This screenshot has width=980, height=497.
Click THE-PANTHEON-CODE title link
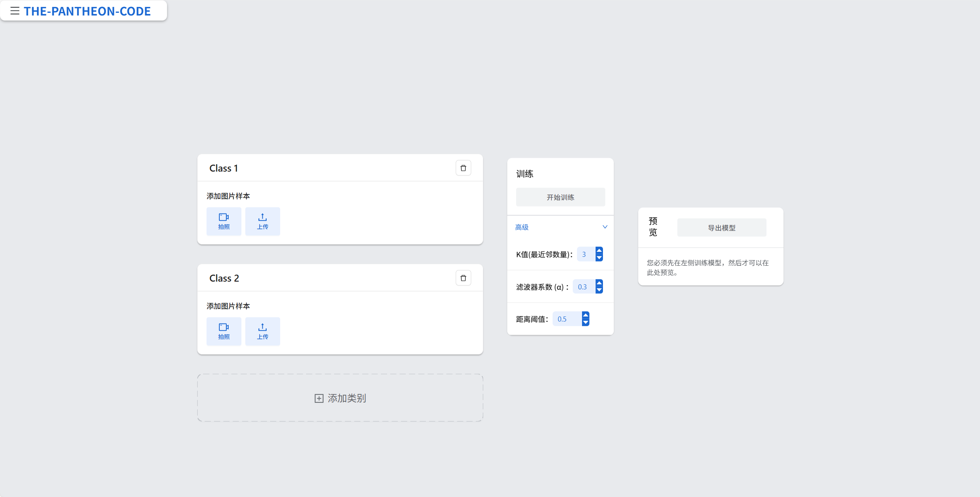click(x=87, y=11)
